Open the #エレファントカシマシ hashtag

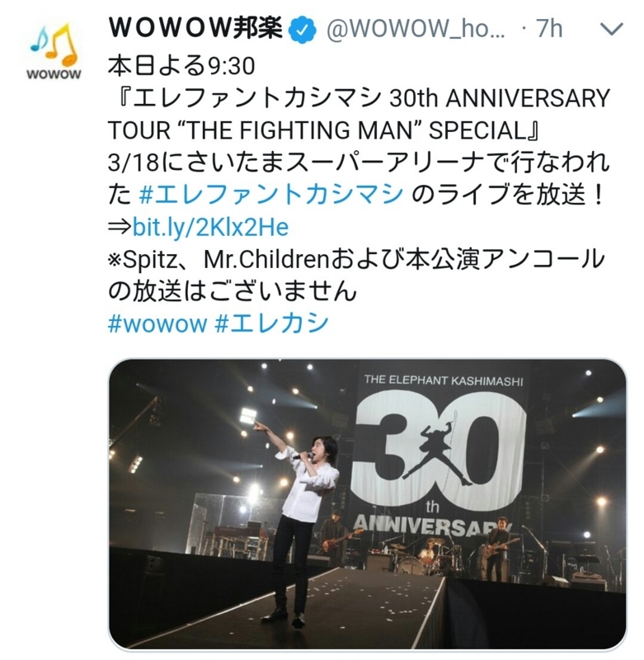pos(271,196)
